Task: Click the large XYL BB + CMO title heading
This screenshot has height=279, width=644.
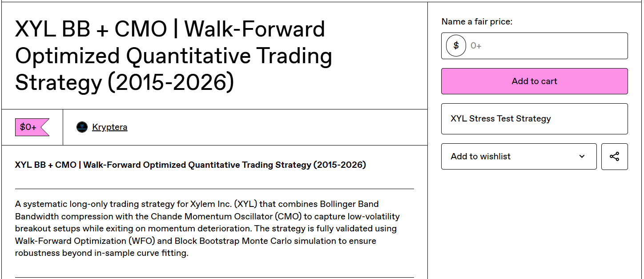Action: pos(174,56)
